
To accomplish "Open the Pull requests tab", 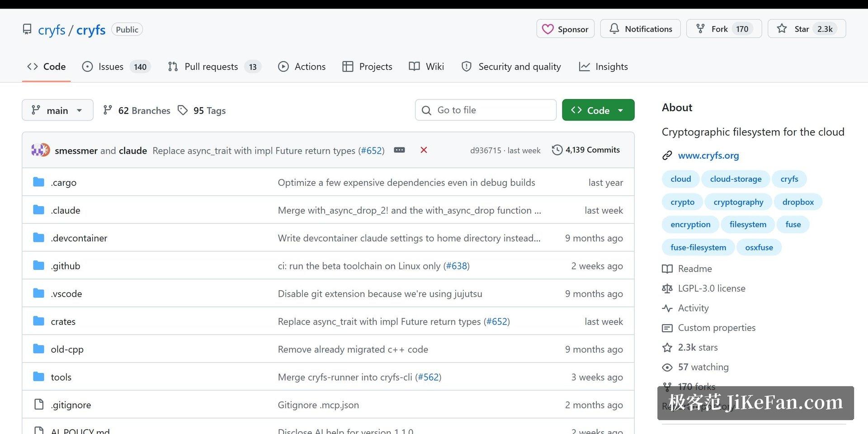I will point(214,66).
